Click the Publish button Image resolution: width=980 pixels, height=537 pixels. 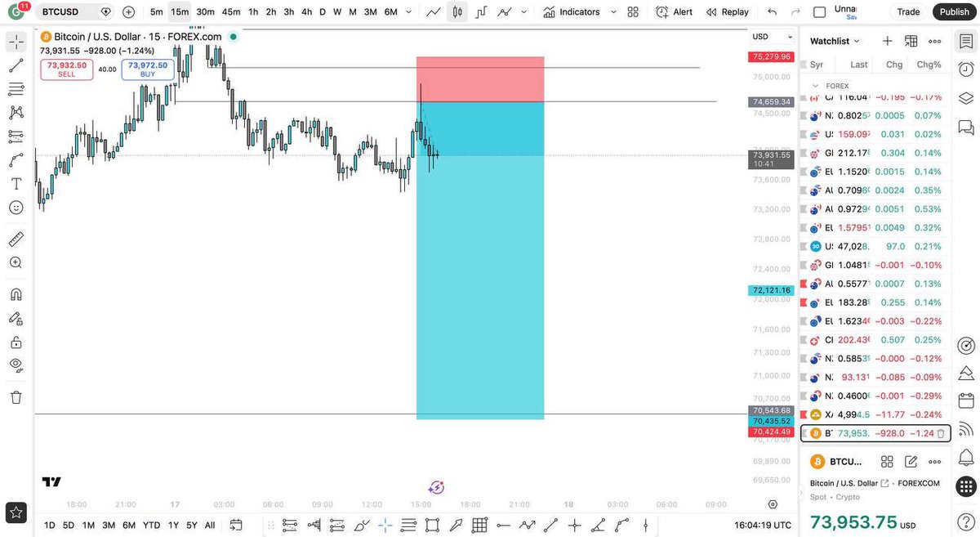click(x=954, y=12)
